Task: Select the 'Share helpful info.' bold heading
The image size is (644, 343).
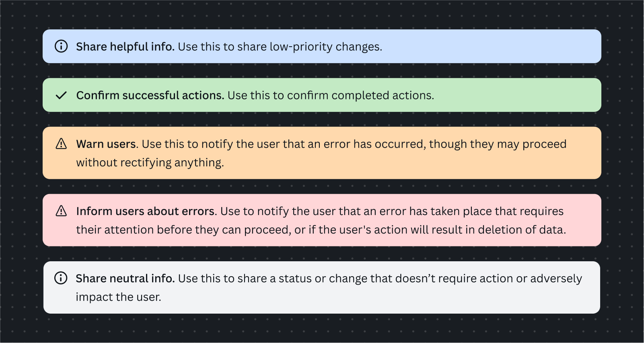Action: click(x=125, y=47)
